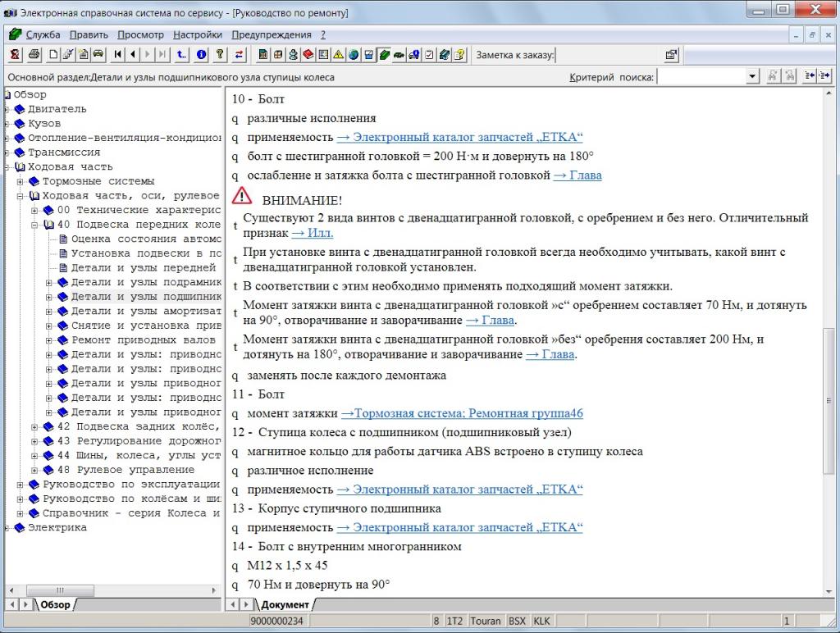Click the ВНИМАНИЕ! warning text

tap(302, 201)
